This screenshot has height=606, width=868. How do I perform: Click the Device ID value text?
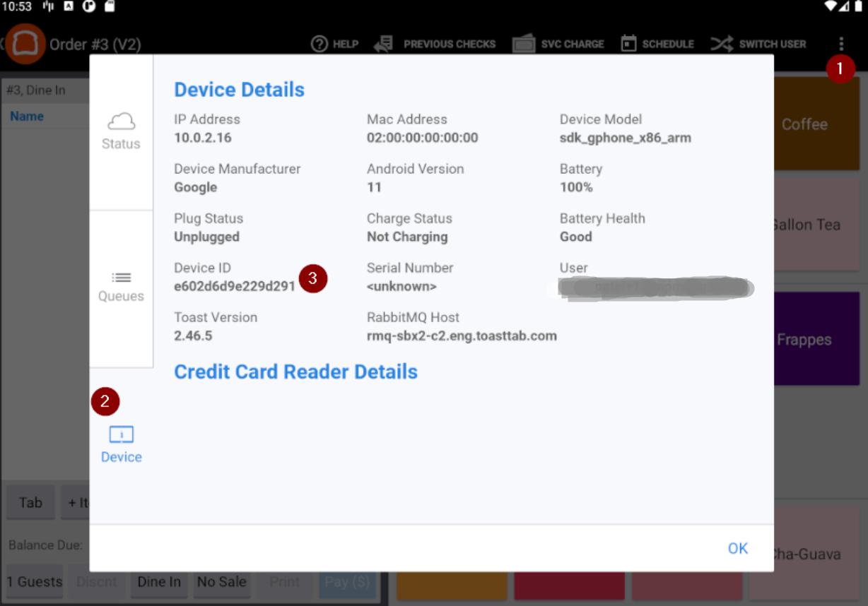(x=235, y=286)
